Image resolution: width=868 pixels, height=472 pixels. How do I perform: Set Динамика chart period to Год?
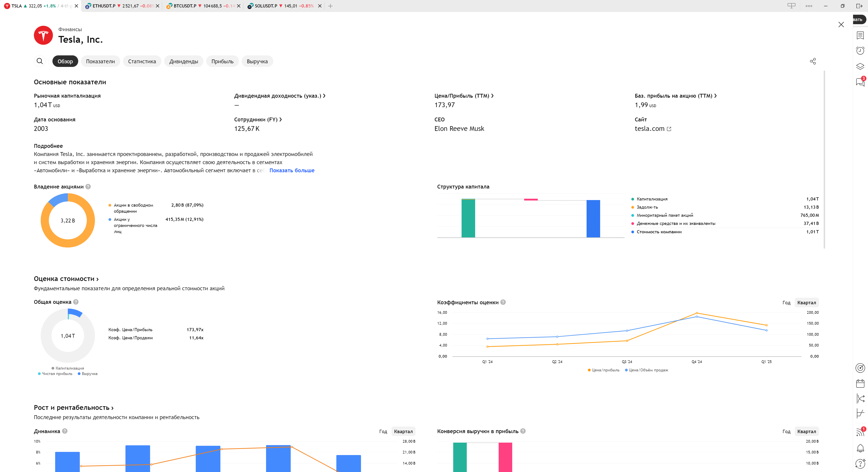383,431
